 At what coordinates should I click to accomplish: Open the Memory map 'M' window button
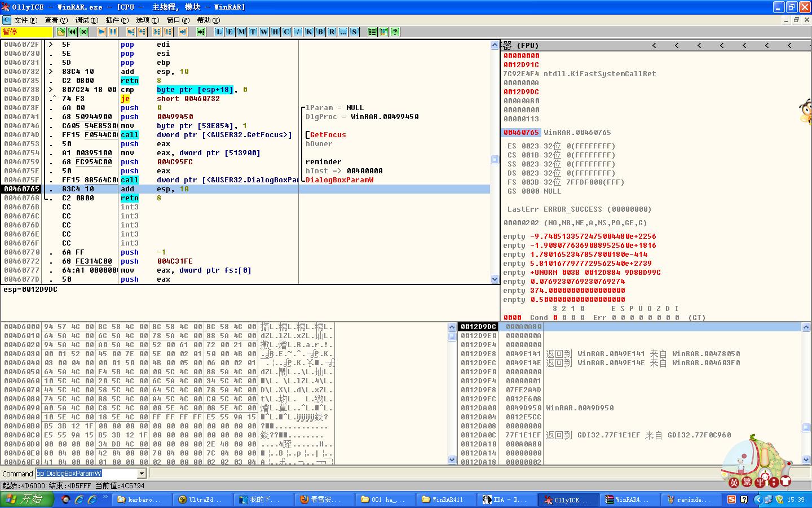[x=241, y=32]
